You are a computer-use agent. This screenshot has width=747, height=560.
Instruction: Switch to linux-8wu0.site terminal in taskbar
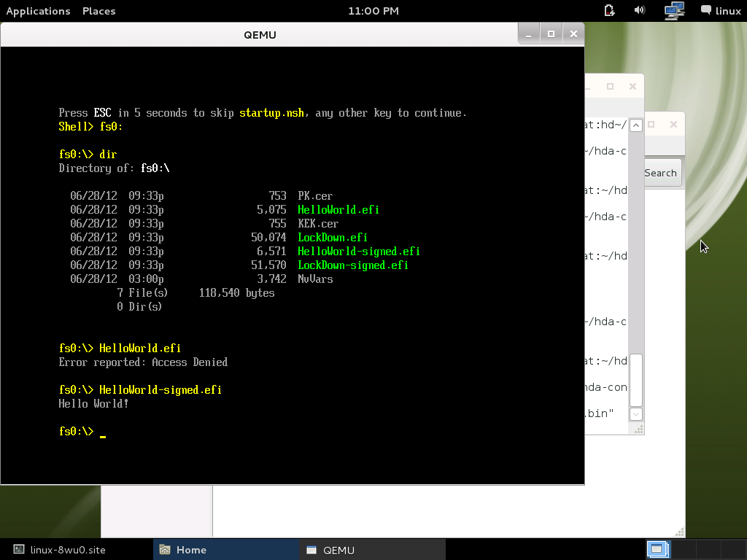pyautogui.click(x=69, y=550)
